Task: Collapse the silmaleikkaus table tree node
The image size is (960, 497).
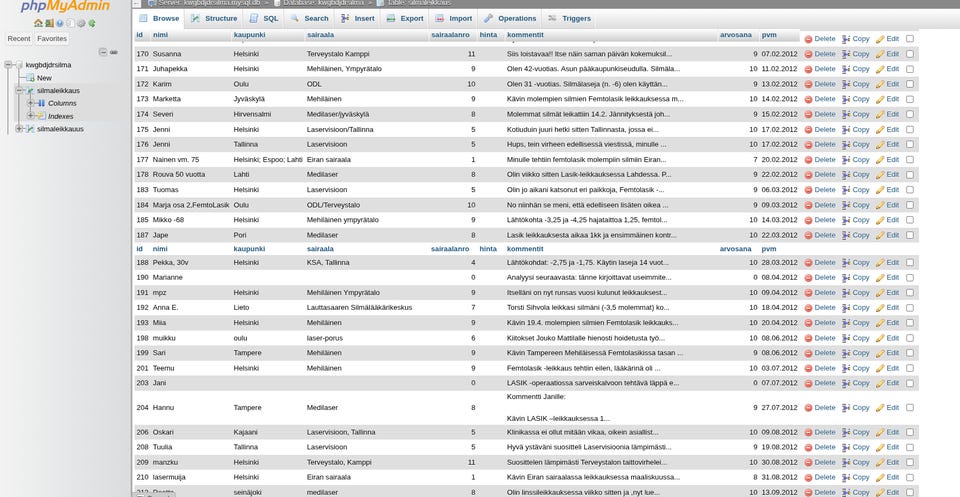Action: coord(19,91)
